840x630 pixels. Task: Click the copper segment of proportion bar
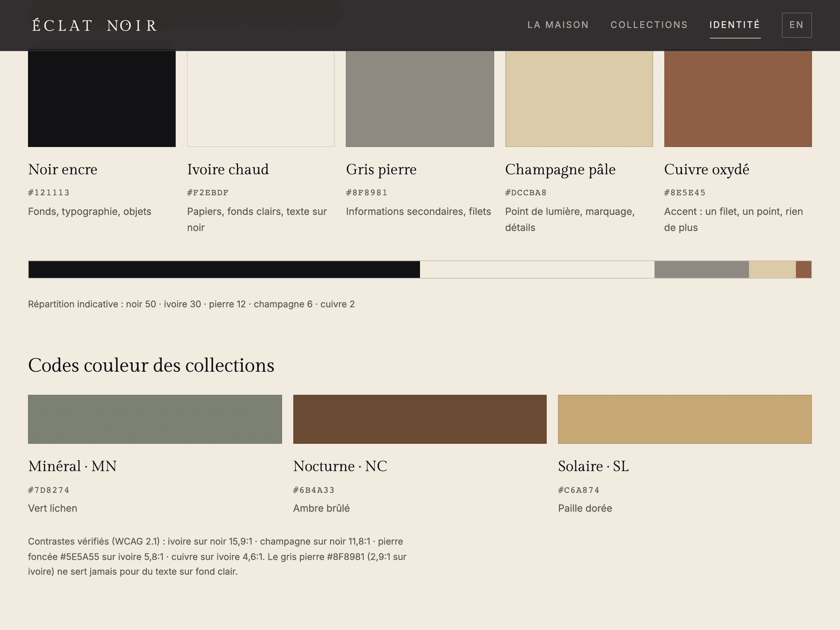click(x=804, y=269)
